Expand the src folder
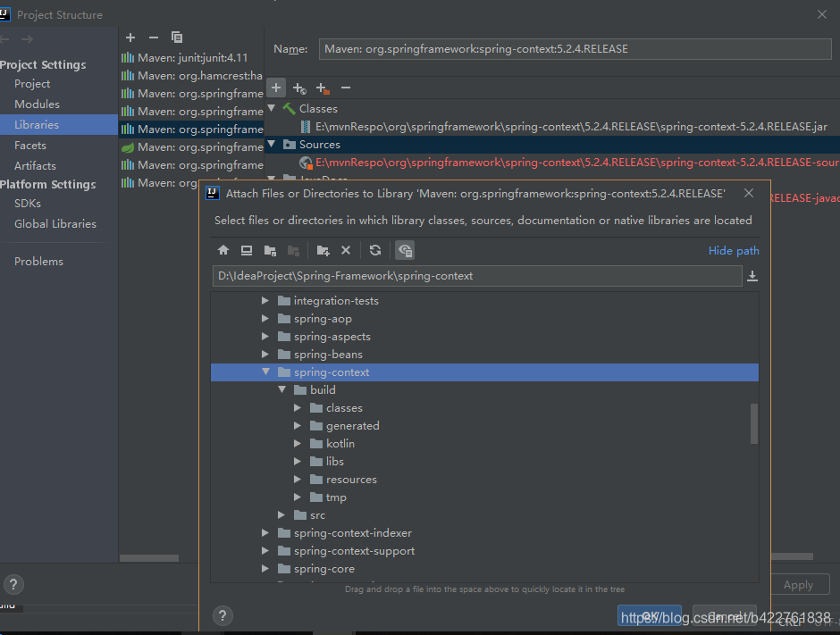Viewport: 840px width, 635px height. coord(281,515)
